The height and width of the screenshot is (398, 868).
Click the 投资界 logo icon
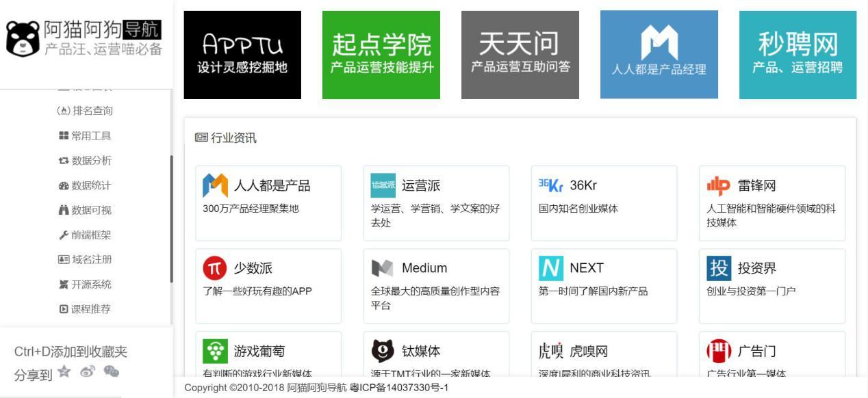click(719, 268)
